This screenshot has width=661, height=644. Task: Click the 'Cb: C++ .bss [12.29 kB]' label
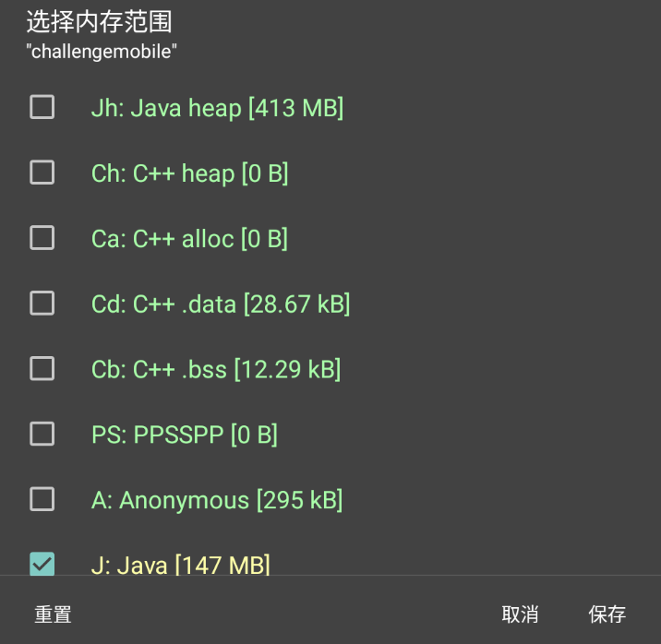216,369
